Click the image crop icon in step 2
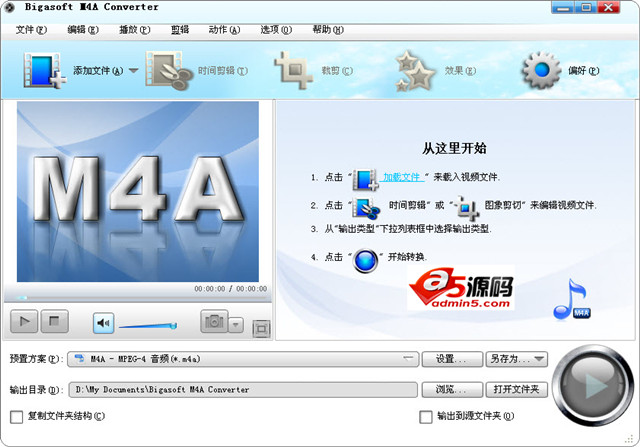 pos(466,208)
